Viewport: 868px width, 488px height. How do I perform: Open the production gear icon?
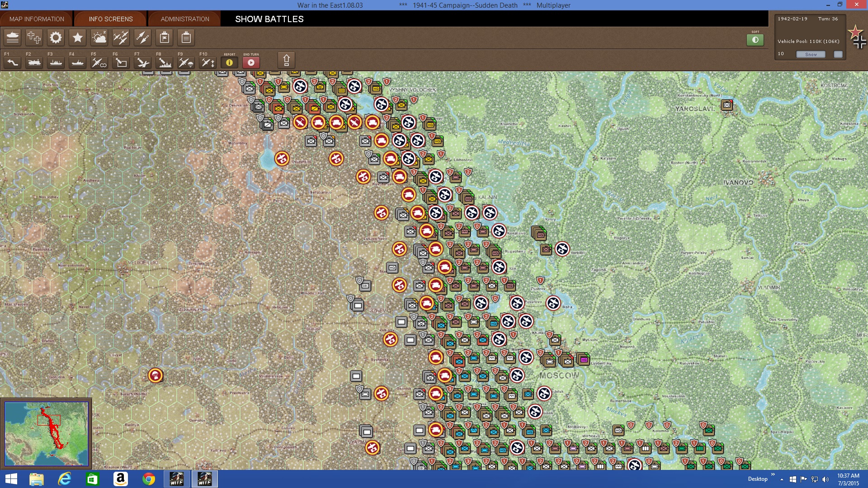pyautogui.click(x=56, y=38)
